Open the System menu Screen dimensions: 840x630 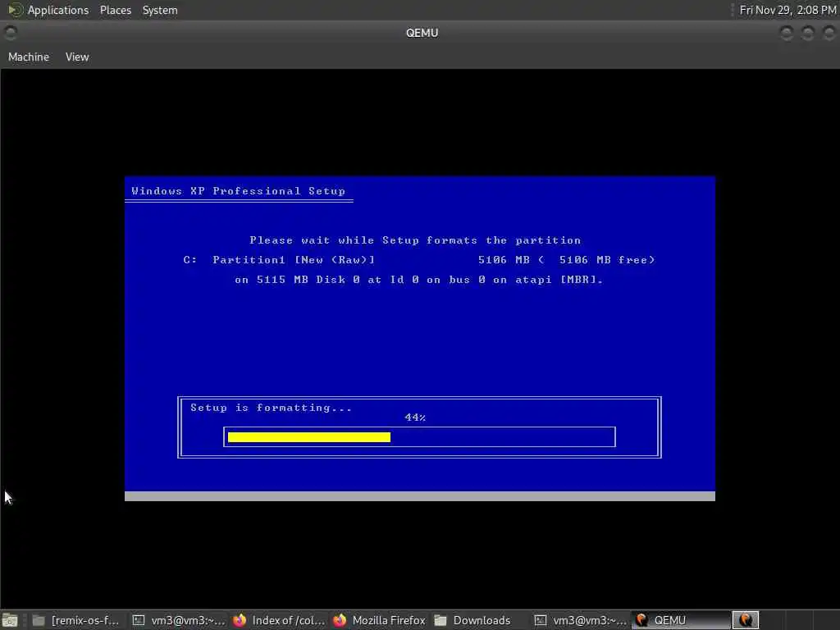click(x=160, y=10)
